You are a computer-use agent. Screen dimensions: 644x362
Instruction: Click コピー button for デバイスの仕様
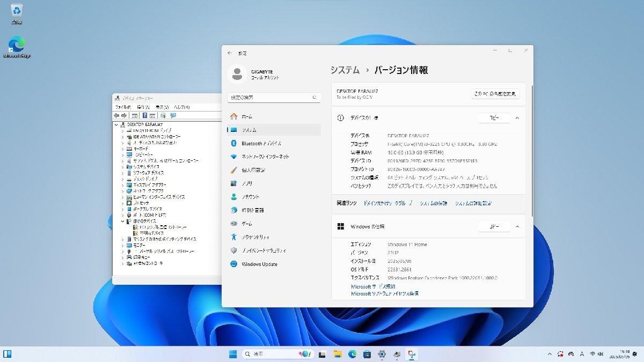coord(494,117)
